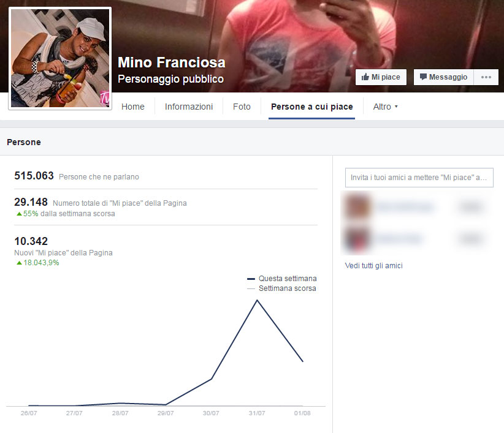Viewport: 504px width, 433px height.
Task: Open Vedi tutti gli amici link
Action: 373,266
